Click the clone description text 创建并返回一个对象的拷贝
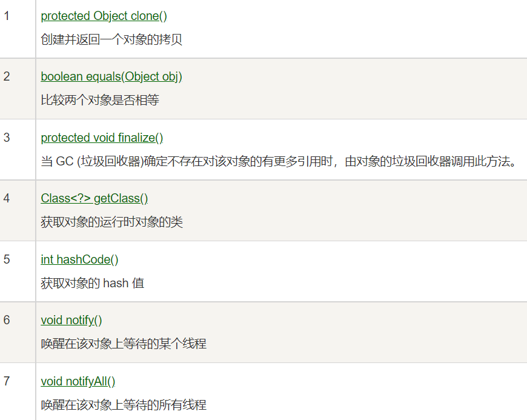Image resolution: width=527 pixels, height=420 pixels. coord(111,40)
